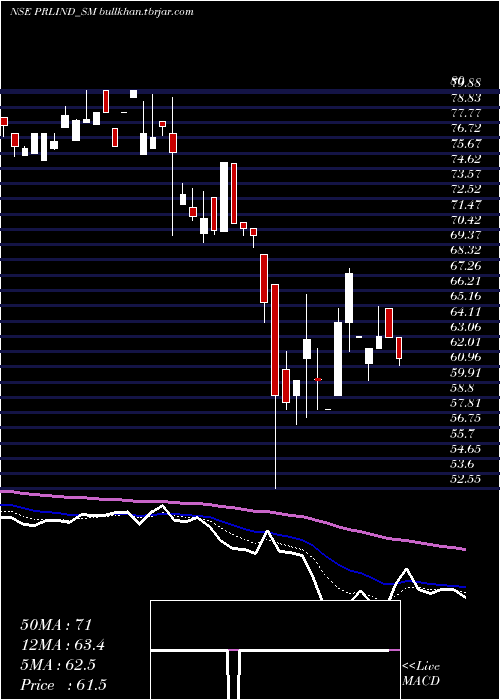500x700 pixels.
Task: Click the 73.57 price axis label
Action: [x=465, y=174]
